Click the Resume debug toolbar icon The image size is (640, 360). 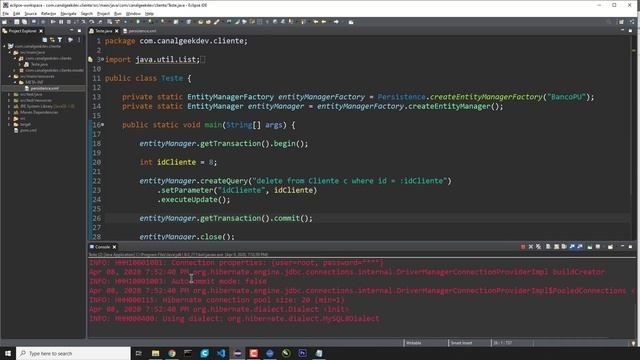[x=53, y=22]
